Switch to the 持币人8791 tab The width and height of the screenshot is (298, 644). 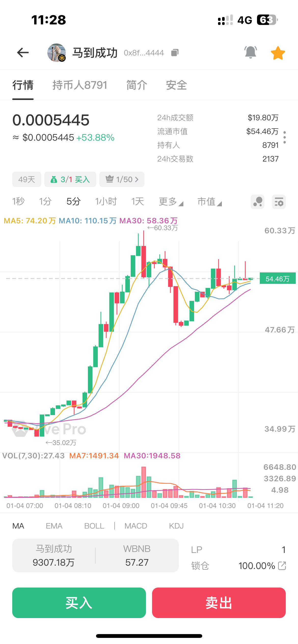click(x=80, y=85)
